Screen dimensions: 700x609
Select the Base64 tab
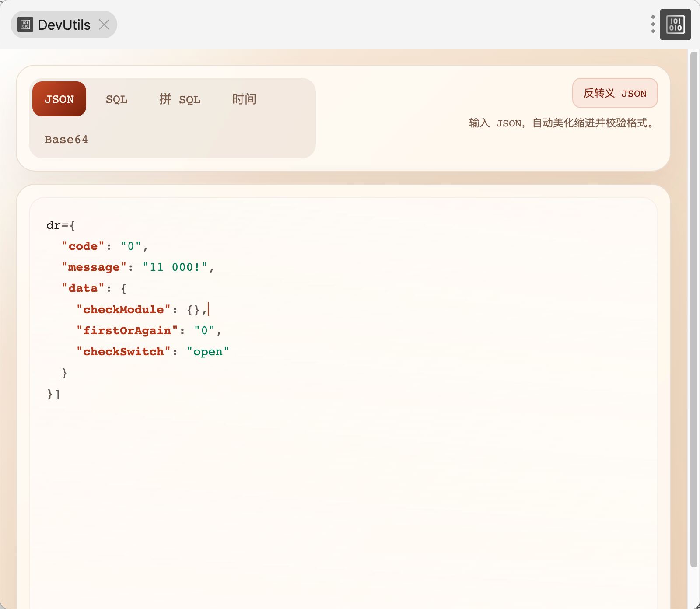click(x=66, y=140)
